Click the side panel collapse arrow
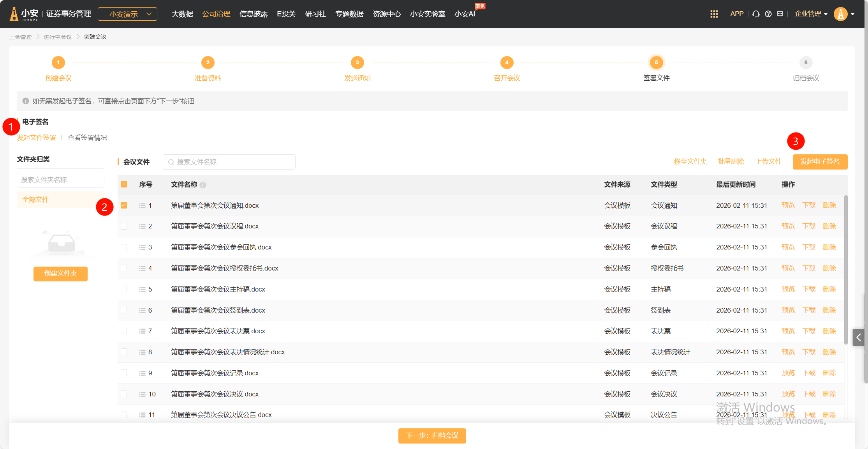This screenshot has width=868, height=449. (x=858, y=338)
